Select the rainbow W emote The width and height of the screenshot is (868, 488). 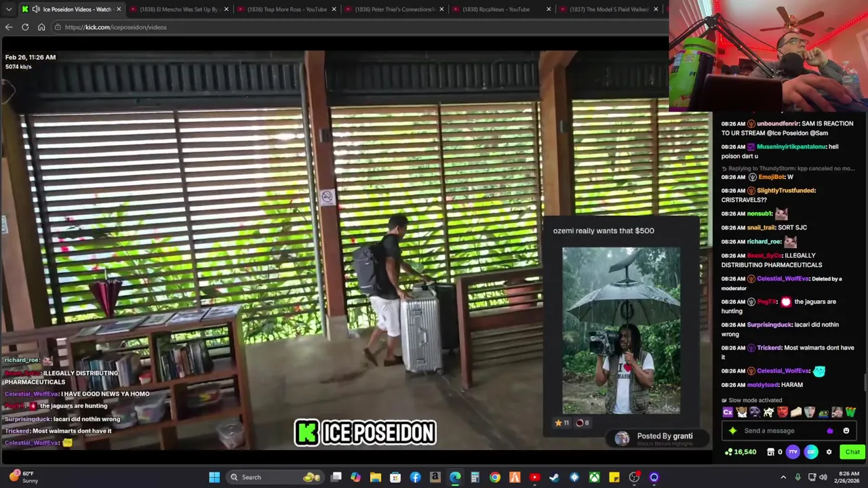tap(850, 412)
